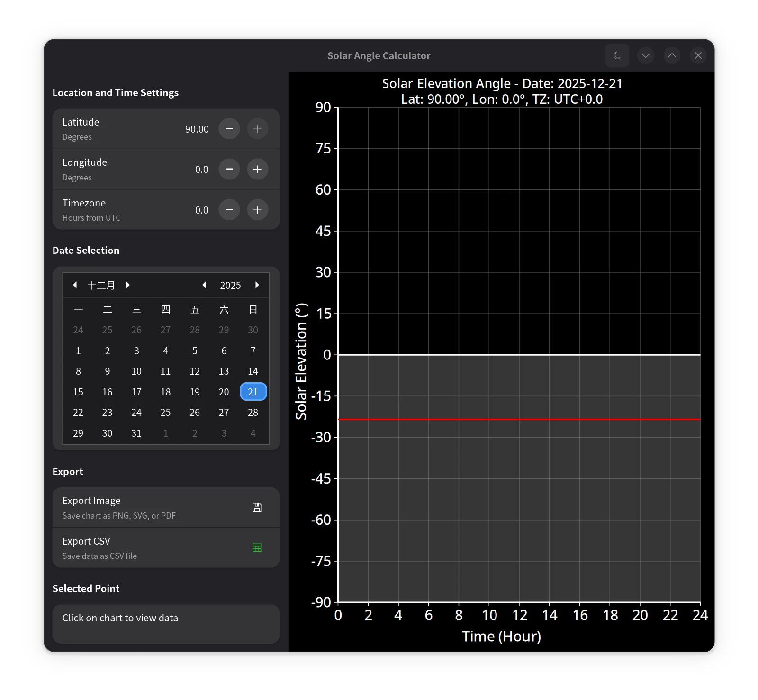Select December 7 in the calendar
Image resolution: width=758 pixels, height=700 pixels.
coord(253,351)
